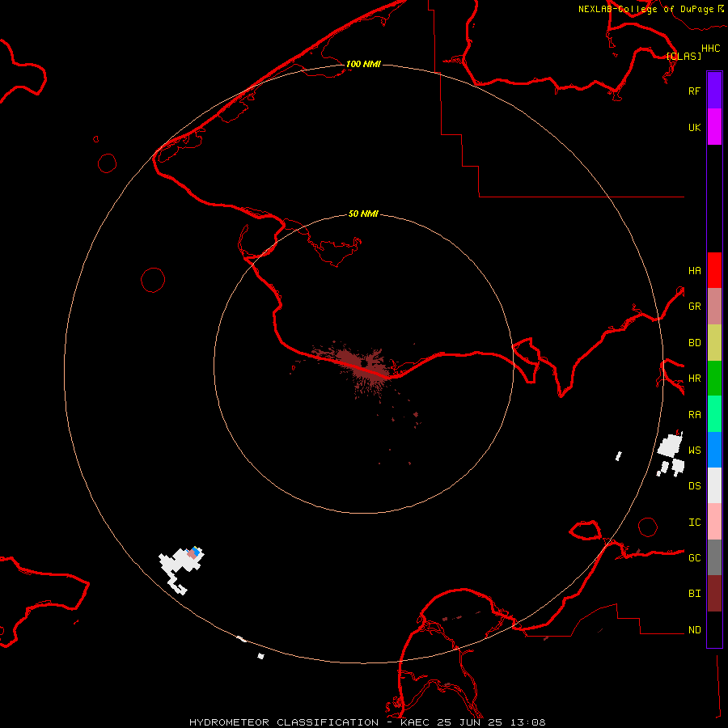This screenshot has height=728, width=728.
Task: Click the RF legend label
Action: tap(694, 91)
